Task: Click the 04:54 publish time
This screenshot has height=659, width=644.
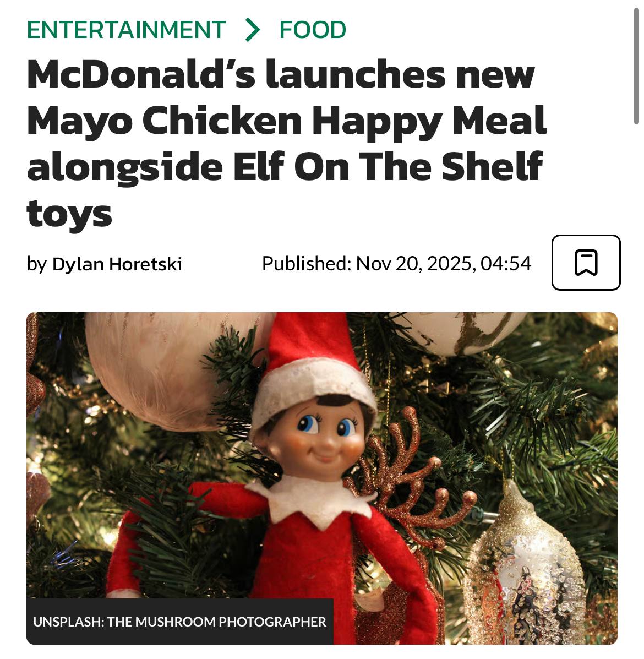Action: (506, 264)
